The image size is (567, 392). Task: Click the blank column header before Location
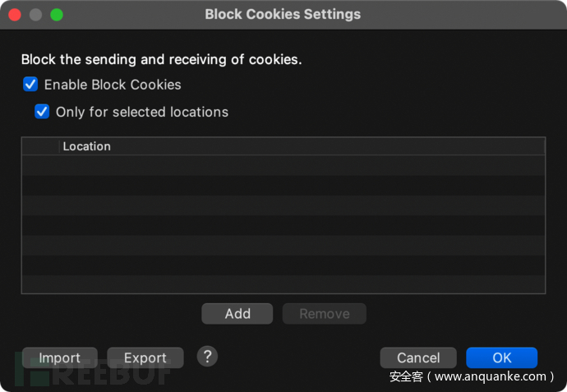pos(40,146)
